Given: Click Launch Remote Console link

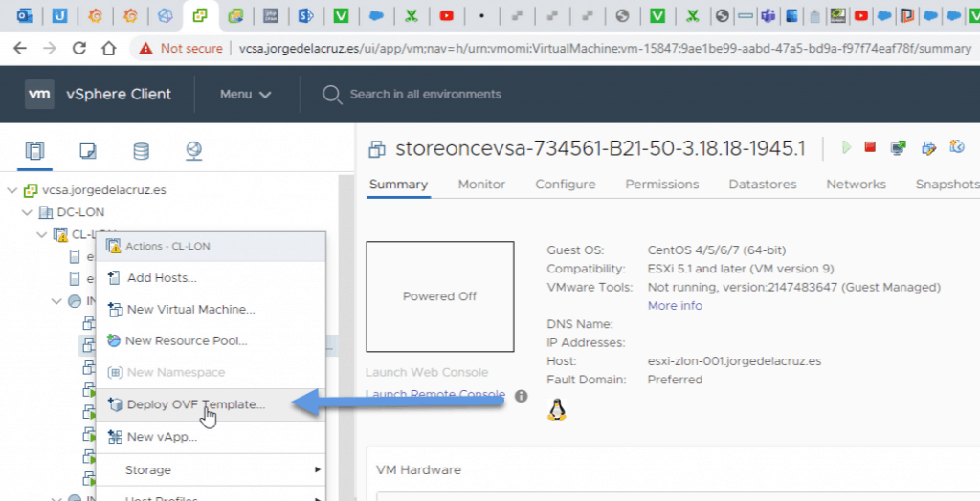Looking at the screenshot, I should click(x=435, y=394).
